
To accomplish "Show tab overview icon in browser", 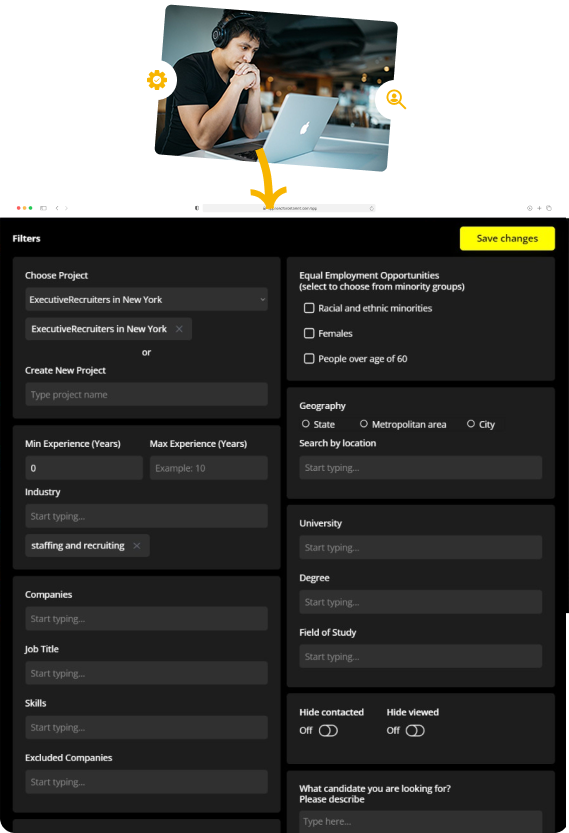I will point(549,208).
